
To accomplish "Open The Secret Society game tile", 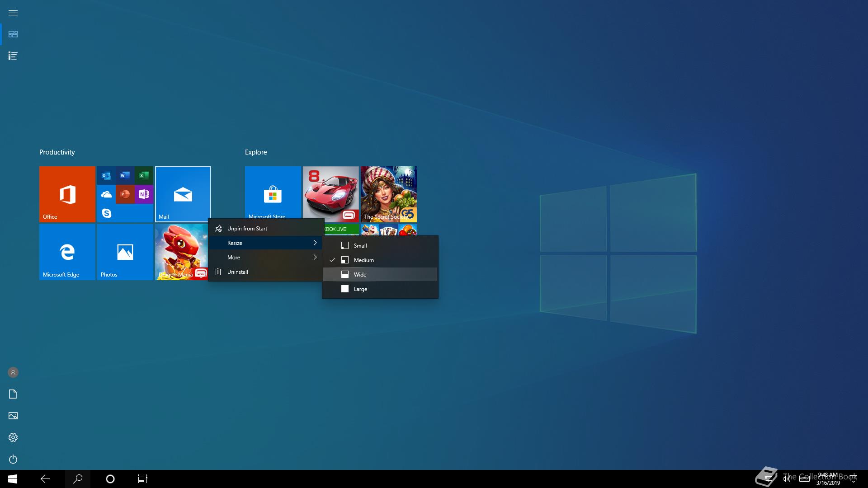I will click(x=389, y=194).
